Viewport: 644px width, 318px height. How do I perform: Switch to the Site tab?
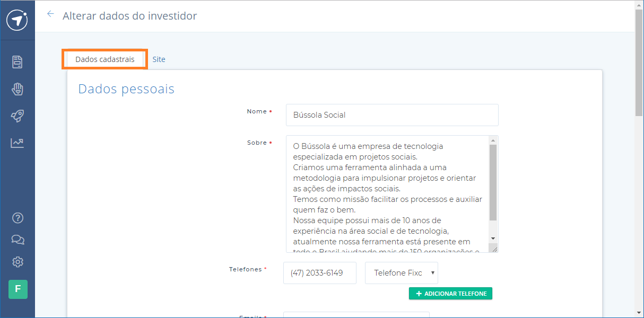pos(159,59)
